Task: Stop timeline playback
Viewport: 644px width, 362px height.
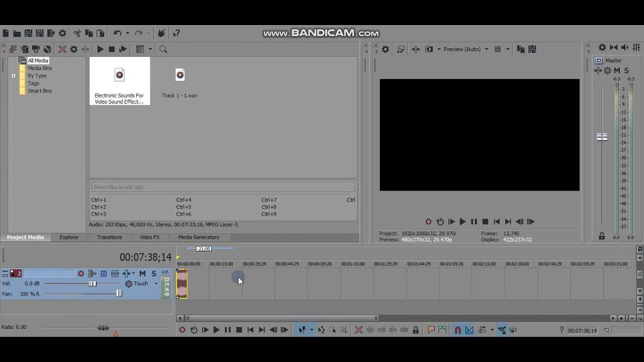Action: pyautogui.click(x=239, y=330)
